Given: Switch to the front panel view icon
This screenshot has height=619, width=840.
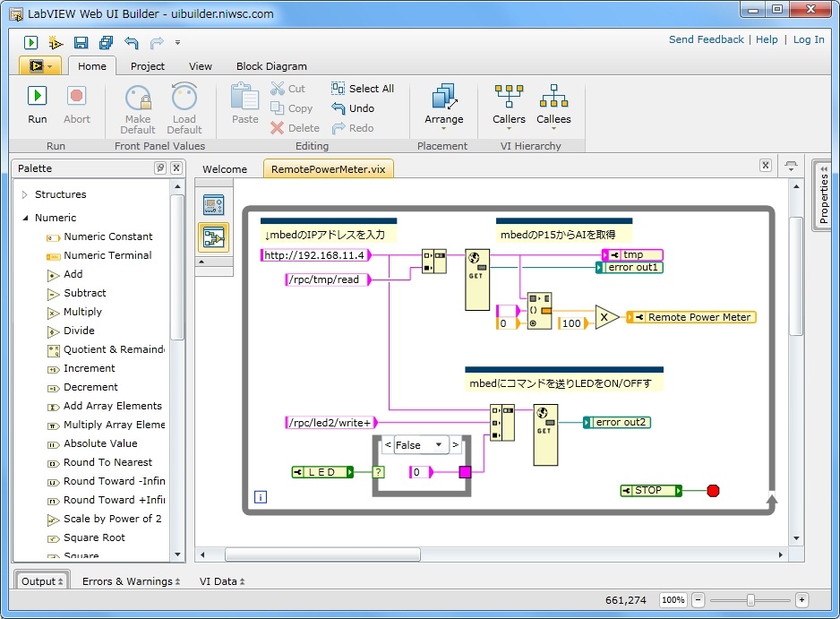Looking at the screenshot, I should (x=214, y=205).
